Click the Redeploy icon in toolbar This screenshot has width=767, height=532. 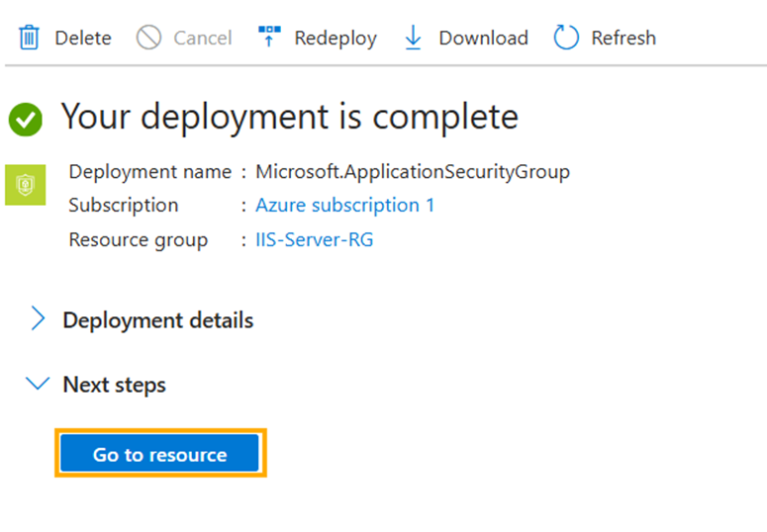[x=269, y=39]
